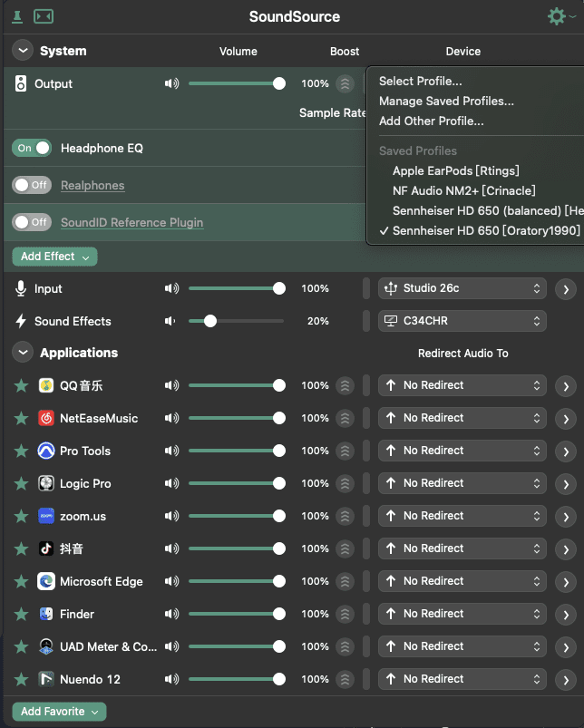Expand Nuendo 12 row details chevron

(x=566, y=680)
